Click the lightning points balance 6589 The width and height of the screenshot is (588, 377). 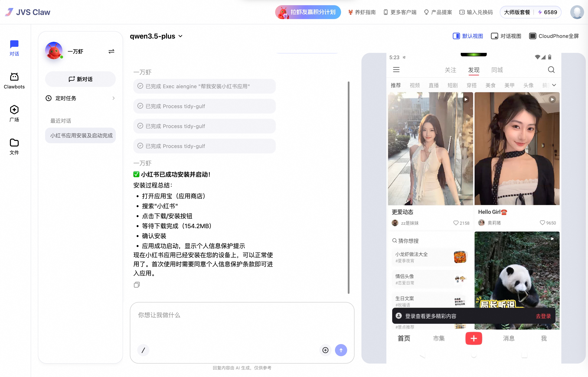click(547, 12)
